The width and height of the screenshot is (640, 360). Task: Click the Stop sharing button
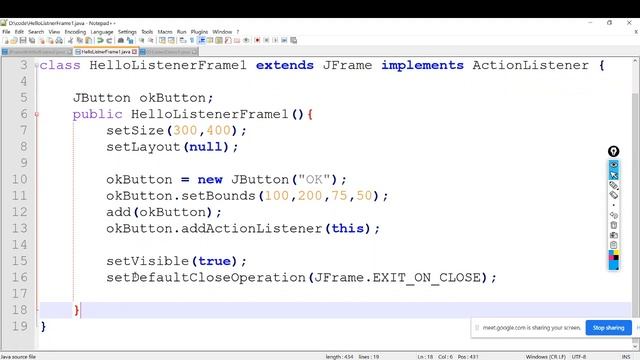pyautogui.click(x=608, y=328)
